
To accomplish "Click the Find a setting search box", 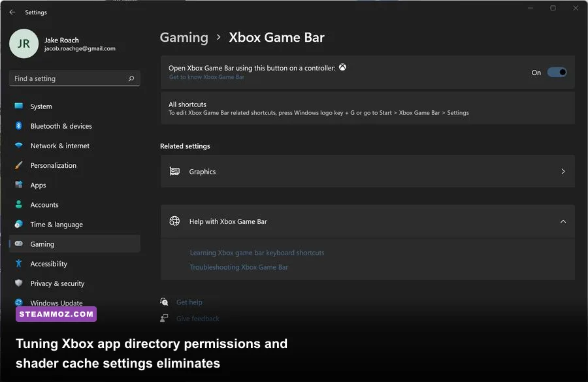I will 74,78.
